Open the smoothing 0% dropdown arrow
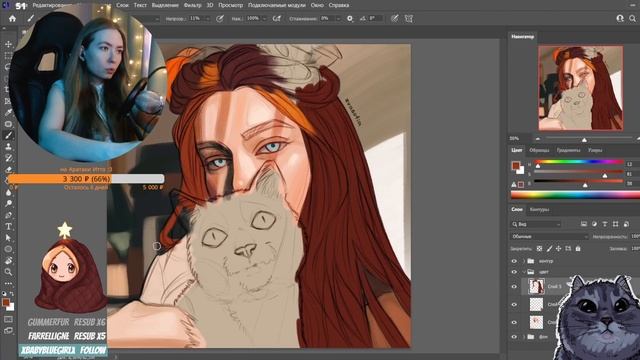Viewport: 640px width, 360px height. (338, 19)
